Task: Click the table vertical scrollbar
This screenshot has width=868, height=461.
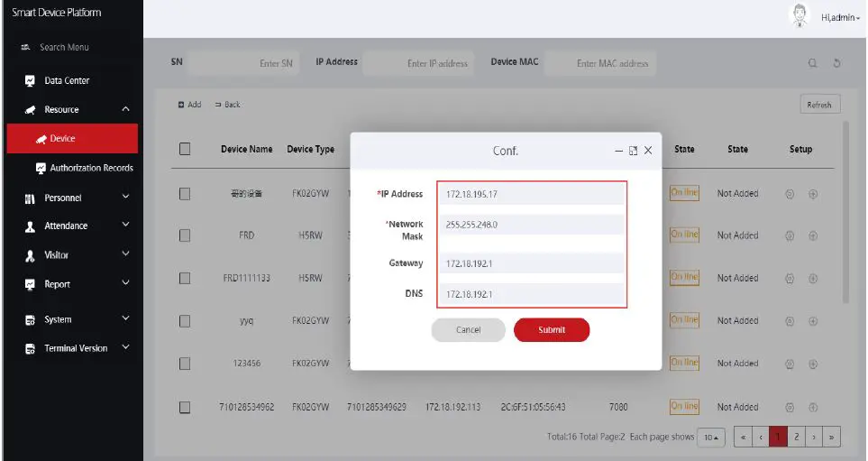Action: point(845,212)
